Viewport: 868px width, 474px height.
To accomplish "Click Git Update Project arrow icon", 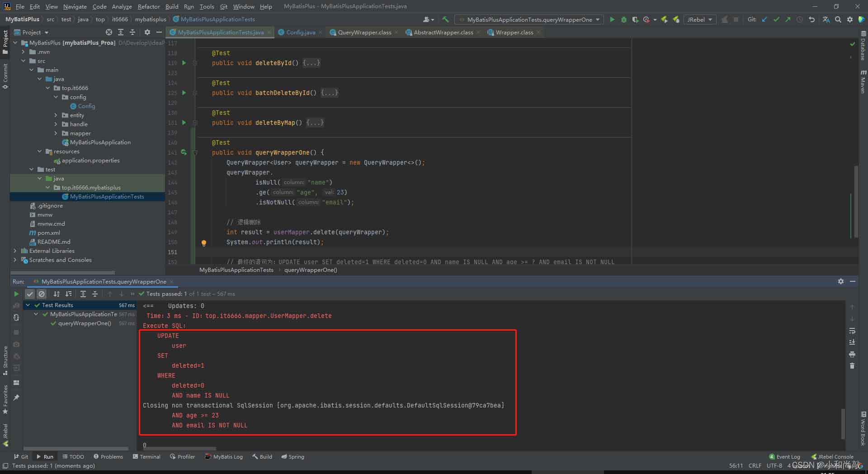I will click(764, 19).
